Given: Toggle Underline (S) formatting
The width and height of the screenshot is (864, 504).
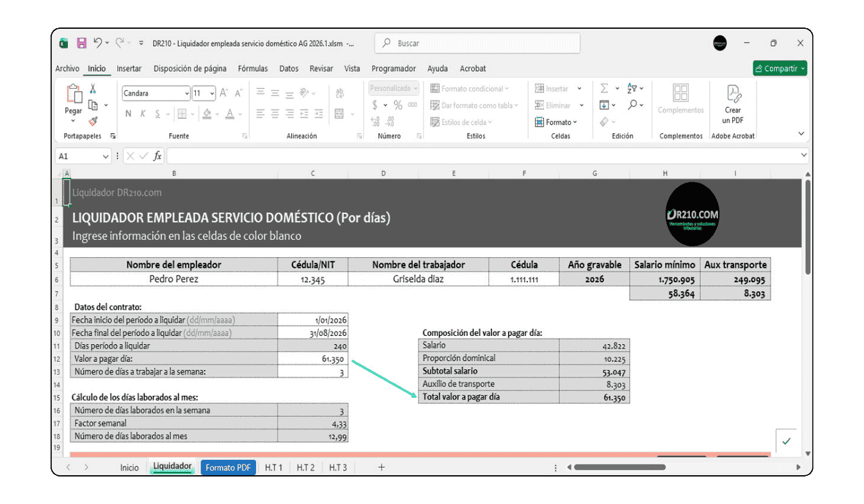Looking at the screenshot, I should click(x=157, y=114).
